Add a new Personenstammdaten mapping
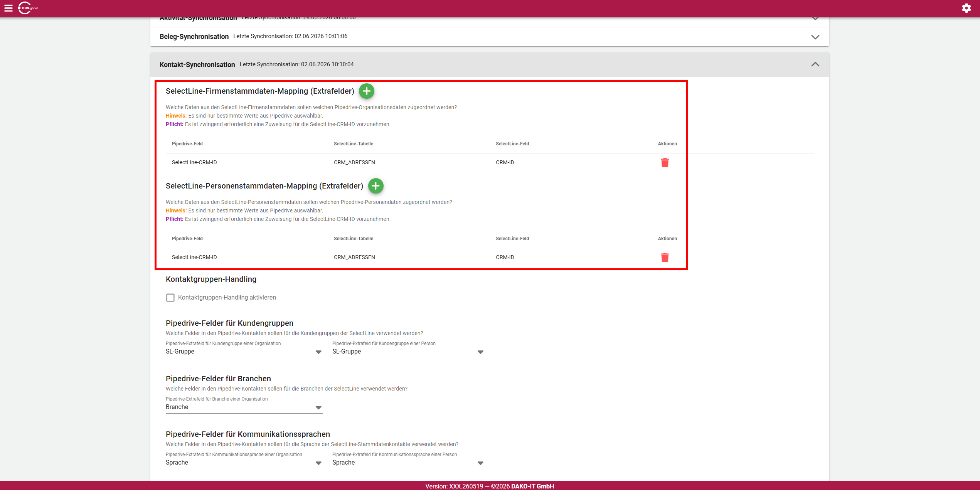Viewport: 980px width, 490px height. click(x=376, y=186)
